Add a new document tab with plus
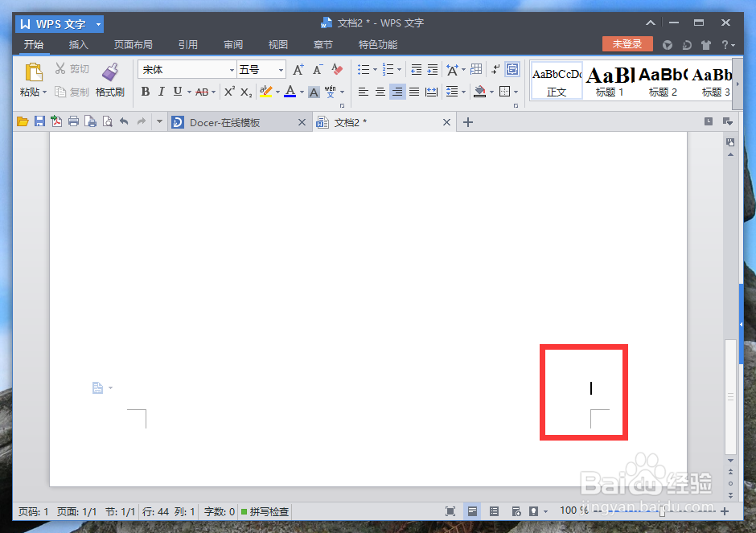 (468, 122)
